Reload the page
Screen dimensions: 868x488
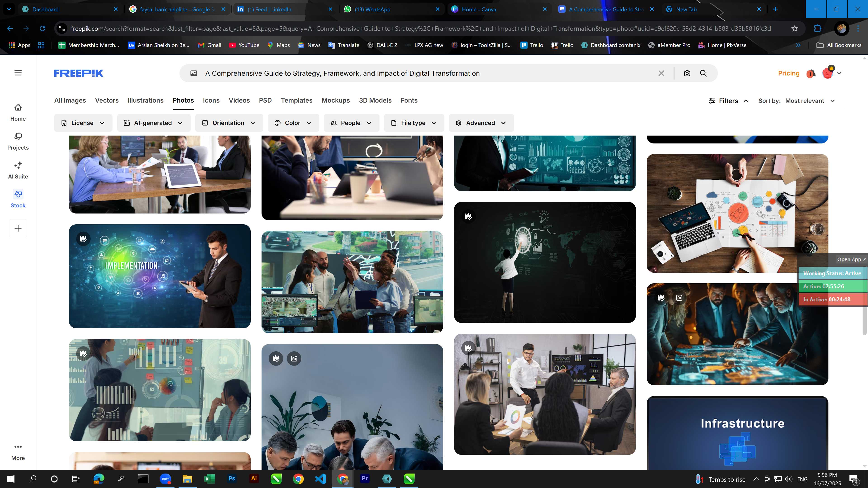coord(42,29)
